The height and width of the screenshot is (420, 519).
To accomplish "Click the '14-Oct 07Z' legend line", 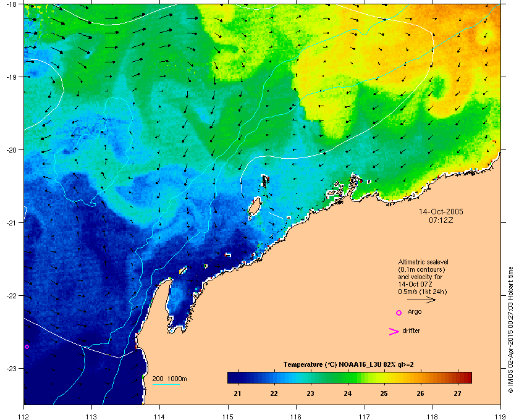I will click(x=415, y=284).
